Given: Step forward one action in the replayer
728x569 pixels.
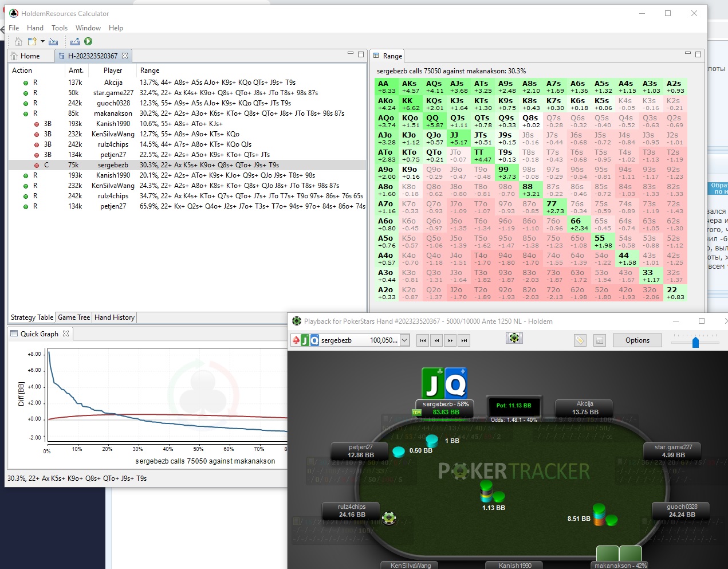Looking at the screenshot, I should click(450, 340).
